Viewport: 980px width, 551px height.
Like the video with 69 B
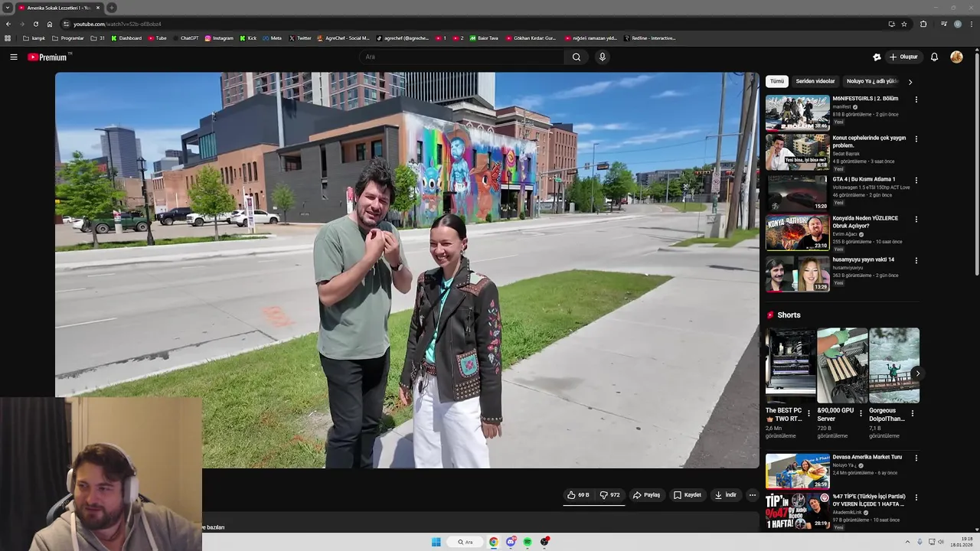point(578,495)
